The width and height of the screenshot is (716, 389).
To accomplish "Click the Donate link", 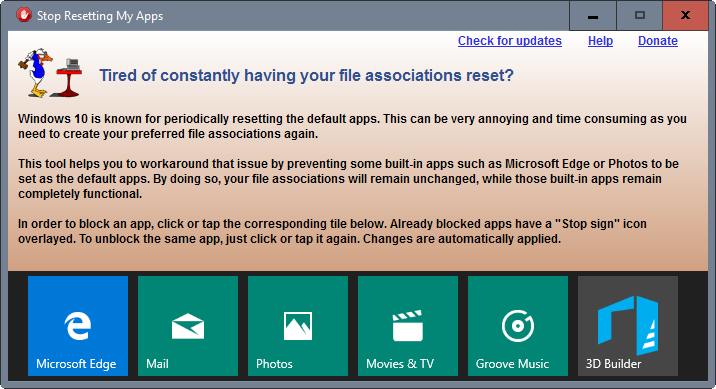I will 658,41.
